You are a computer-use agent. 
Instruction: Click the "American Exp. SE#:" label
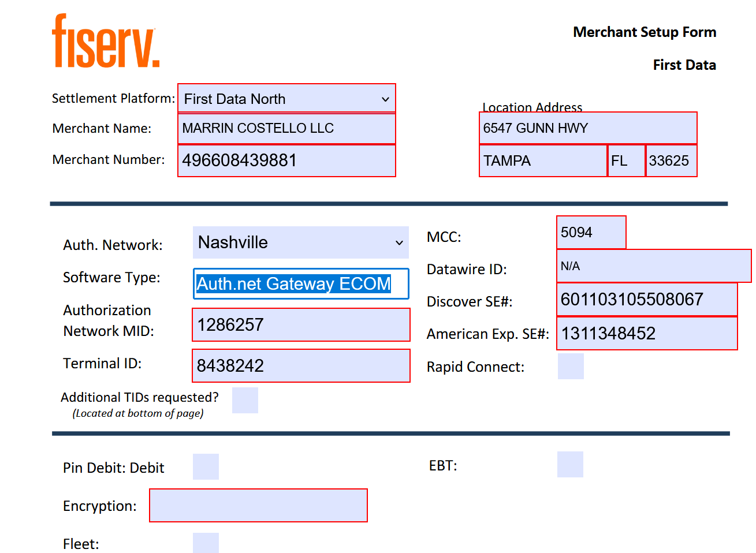click(488, 334)
